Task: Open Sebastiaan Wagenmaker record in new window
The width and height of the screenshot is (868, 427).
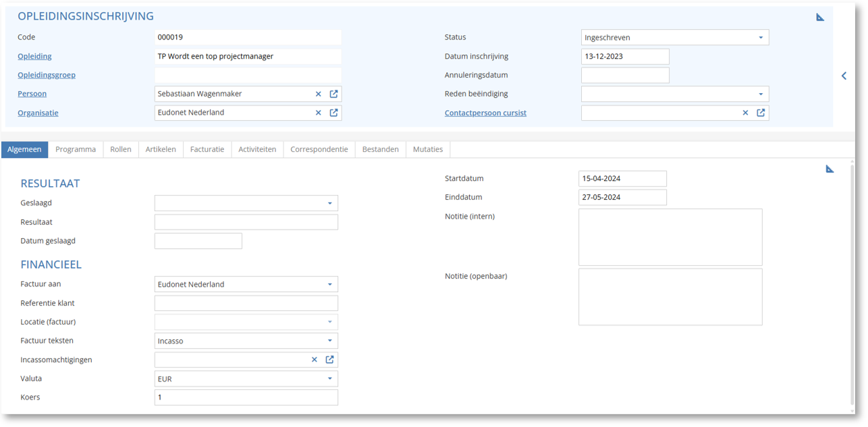Action: point(333,94)
